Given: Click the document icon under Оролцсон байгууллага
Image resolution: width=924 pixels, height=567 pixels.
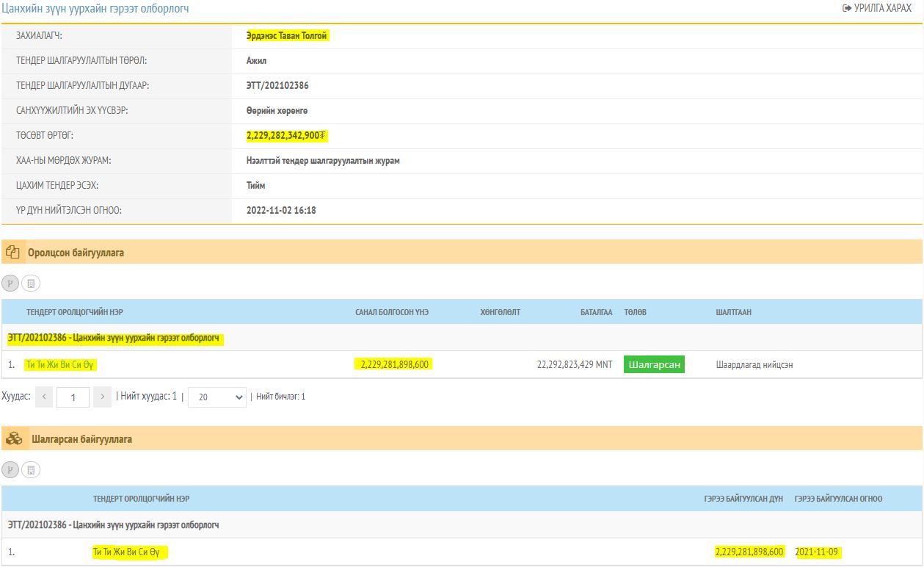Looking at the screenshot, I should tap(31, 283).
